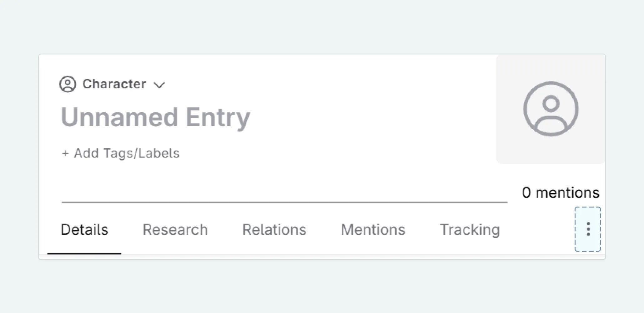The height and width of the screenshot is (313, 644).
Task: Click the 0 mentions counter
Action: (x=561, y=192)
